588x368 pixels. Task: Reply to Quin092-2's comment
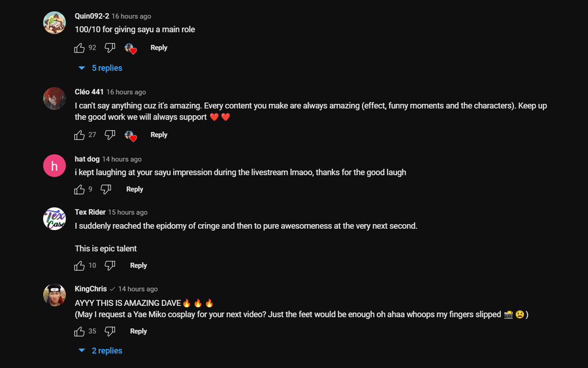coord(159,48)
